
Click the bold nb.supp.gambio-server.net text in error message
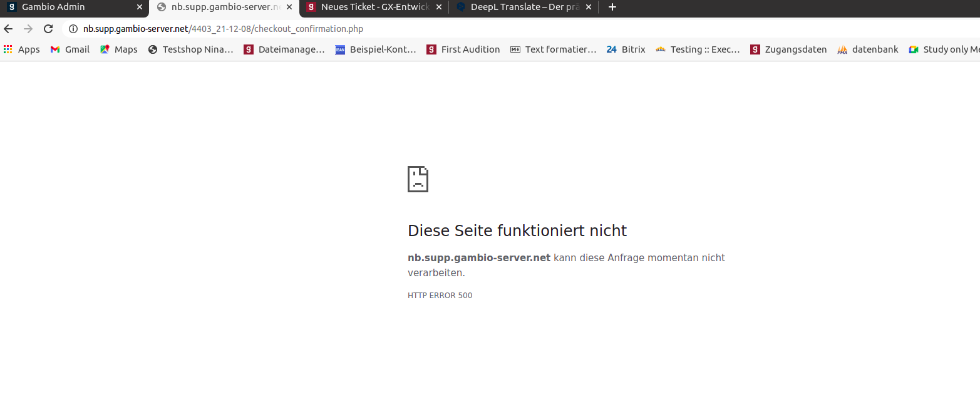pyautogui.click(x=479, y=257)
